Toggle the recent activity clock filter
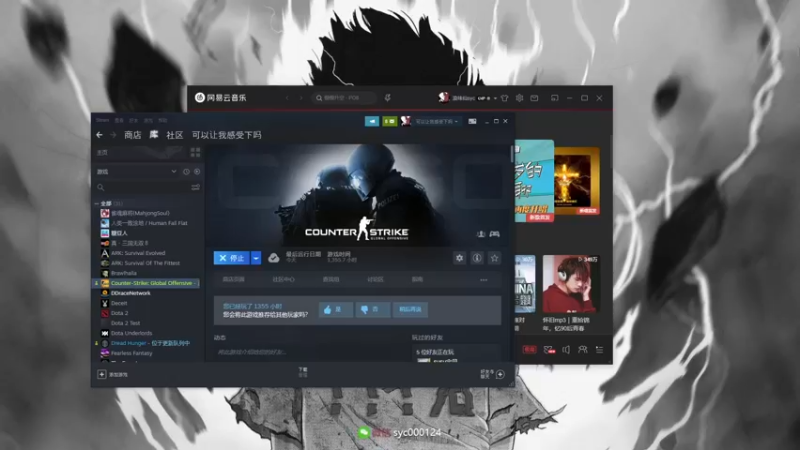 click(186, 172)
